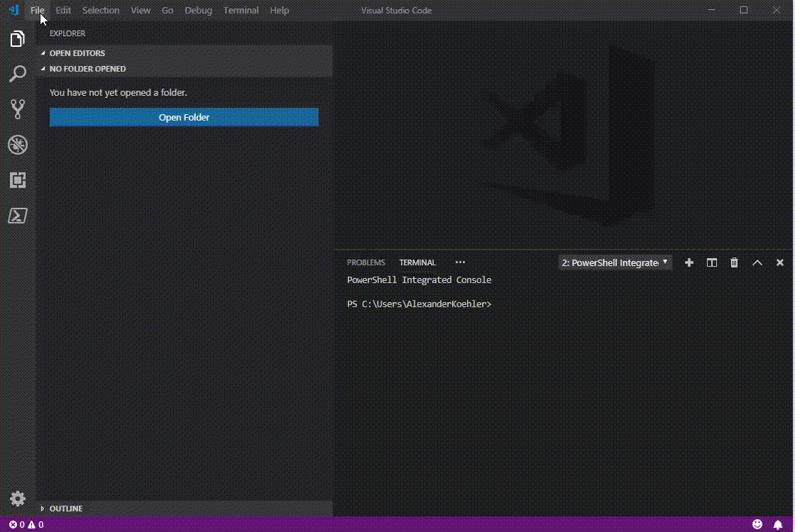Open the Search view icon

(17, 74)
